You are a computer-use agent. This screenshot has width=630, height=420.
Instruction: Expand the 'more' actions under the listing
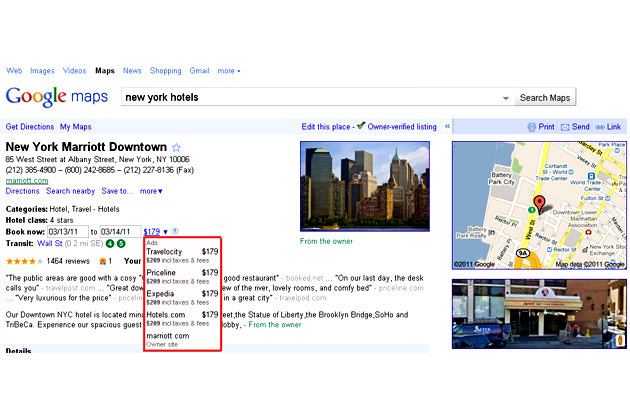[151, 191]
